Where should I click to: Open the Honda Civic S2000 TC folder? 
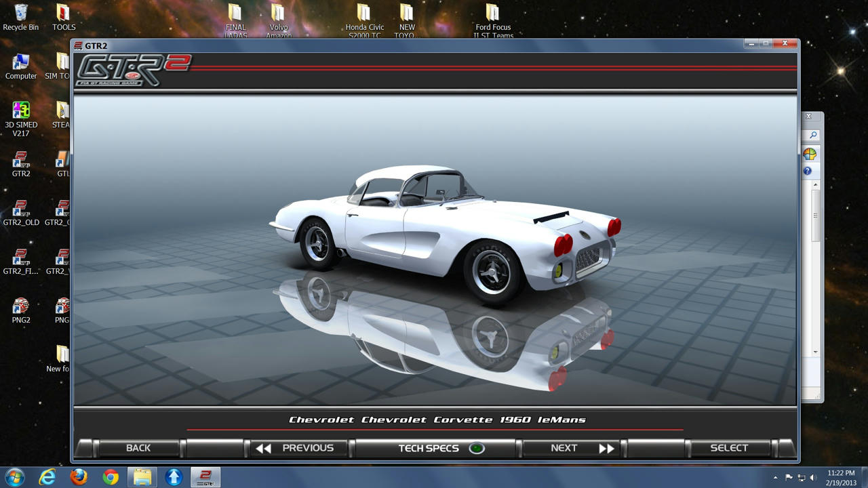(364, 20)
